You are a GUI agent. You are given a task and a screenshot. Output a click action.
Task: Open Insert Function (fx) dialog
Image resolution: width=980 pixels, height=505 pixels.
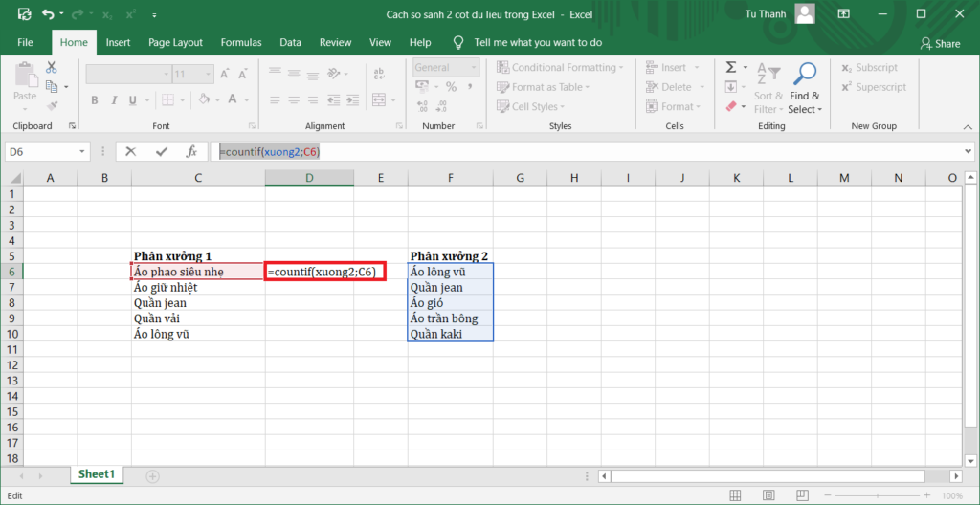191,151
